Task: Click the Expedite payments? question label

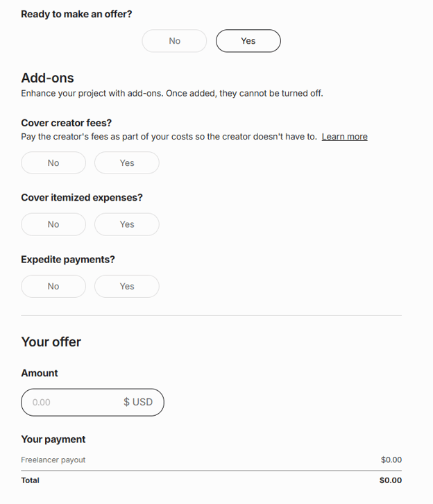Action: pyautogui.click(x=68, y=260)
